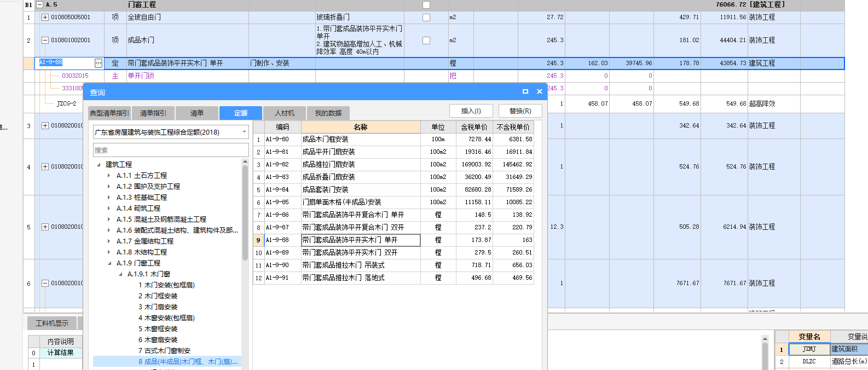Open 我的数据 tab

click(x=328, y=113)
